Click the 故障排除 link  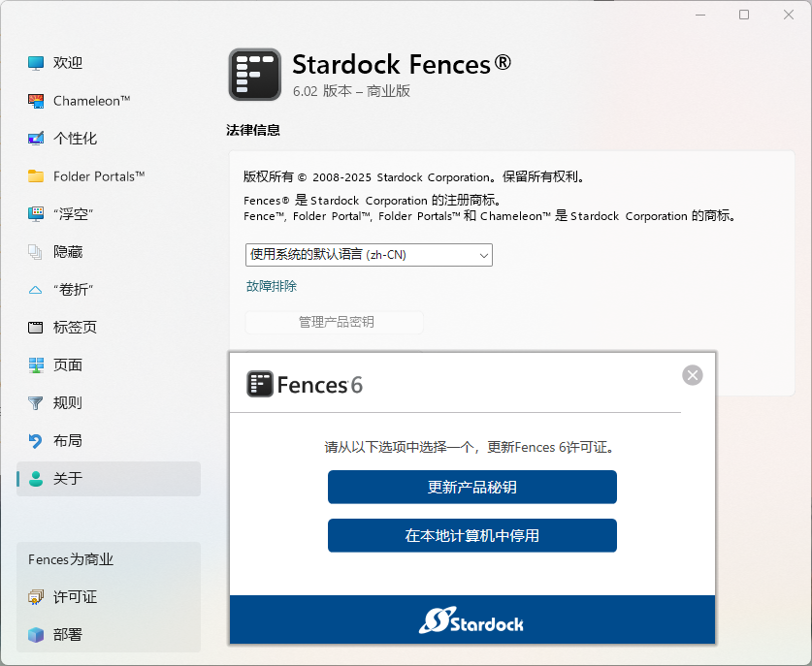[272, 286]
